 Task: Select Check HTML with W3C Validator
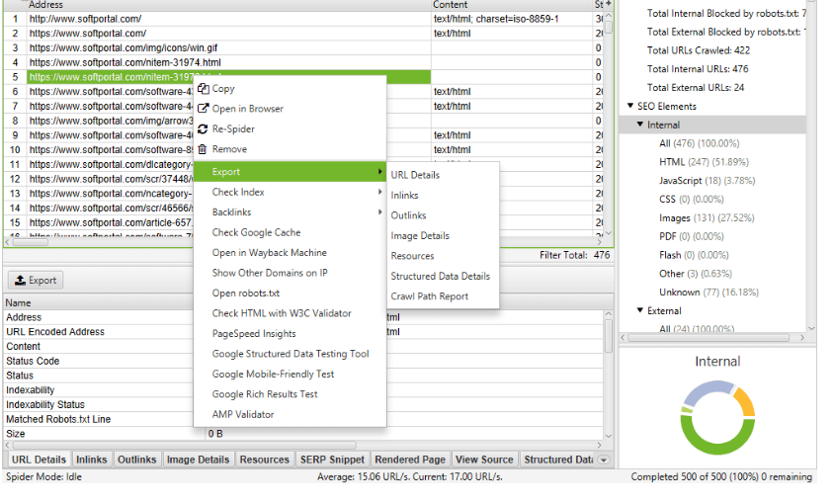282,313
